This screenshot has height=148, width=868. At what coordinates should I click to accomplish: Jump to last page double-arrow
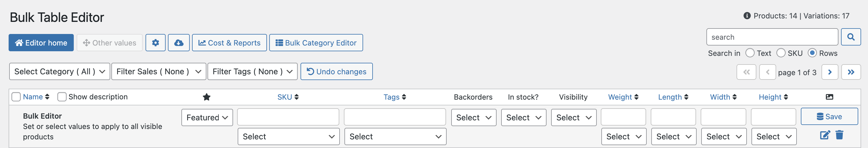point(851,72)
